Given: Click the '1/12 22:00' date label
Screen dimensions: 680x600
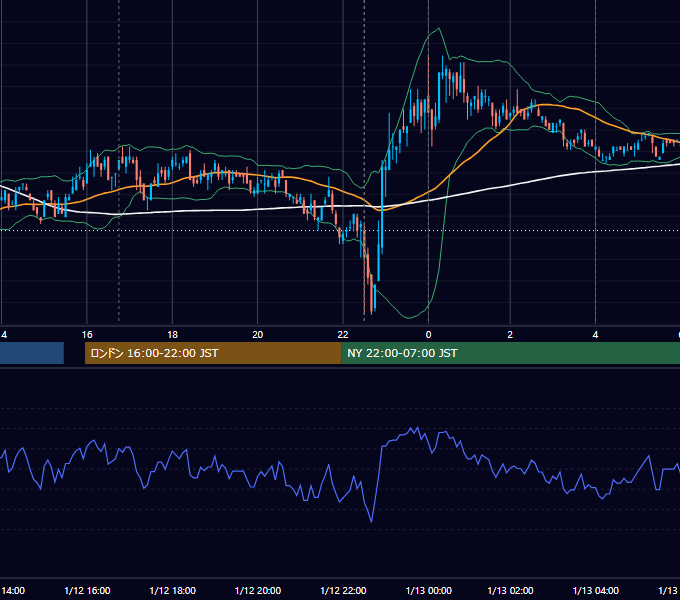Looking at the screenshot, I should 343,590.
